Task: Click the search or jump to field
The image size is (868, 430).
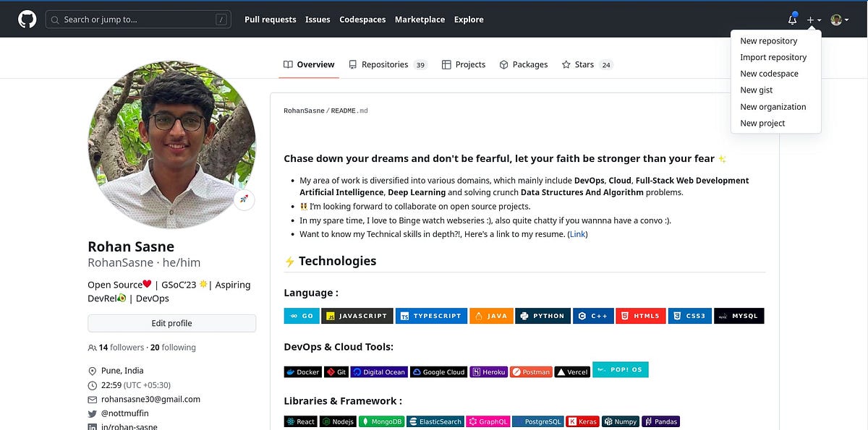Action: 137,20
